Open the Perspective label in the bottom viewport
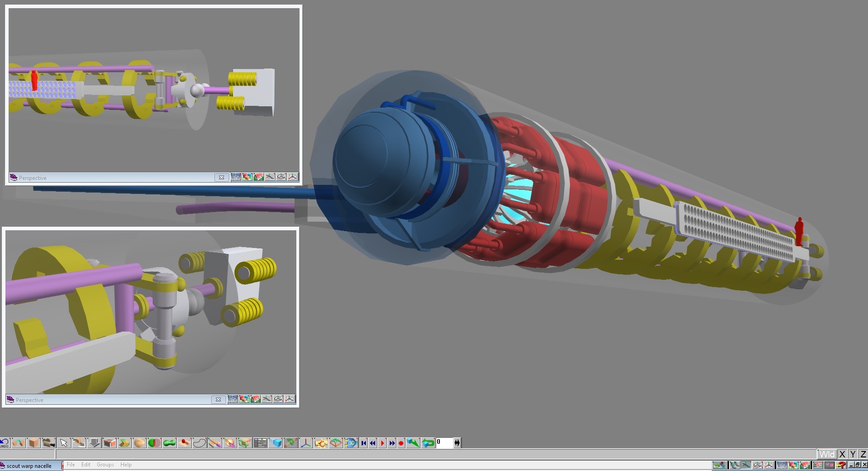Screen dimensions: 868x471 [x=29, y=400]
